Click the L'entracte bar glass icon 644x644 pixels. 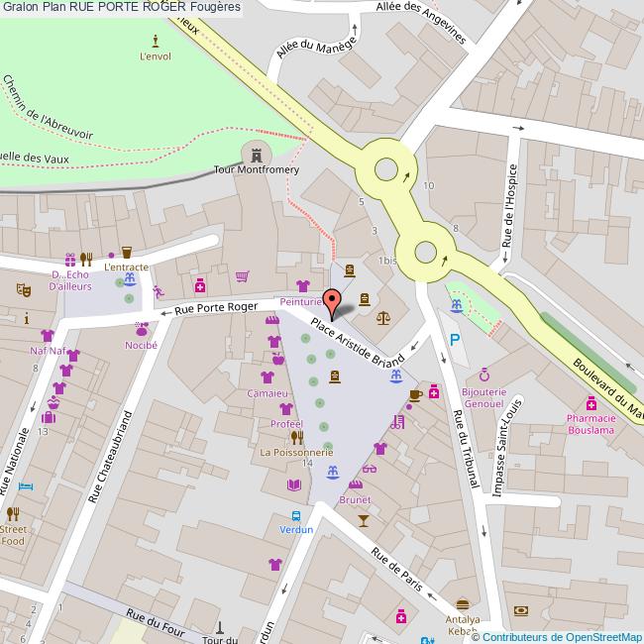pos(126,253)
